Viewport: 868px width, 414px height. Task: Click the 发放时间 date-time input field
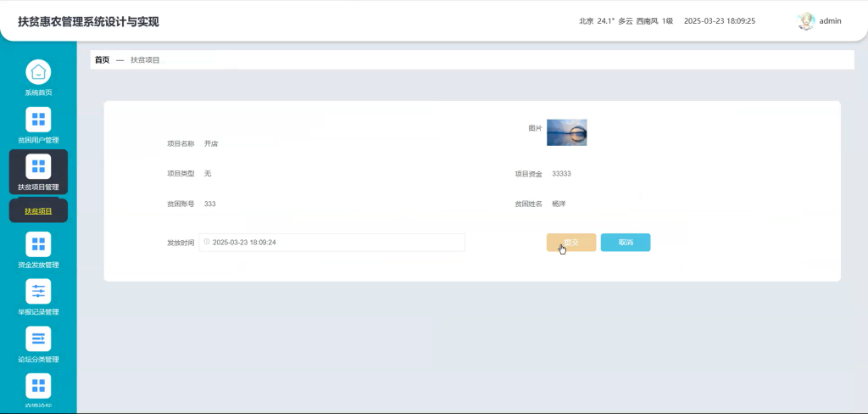click(x=331, y=242)
